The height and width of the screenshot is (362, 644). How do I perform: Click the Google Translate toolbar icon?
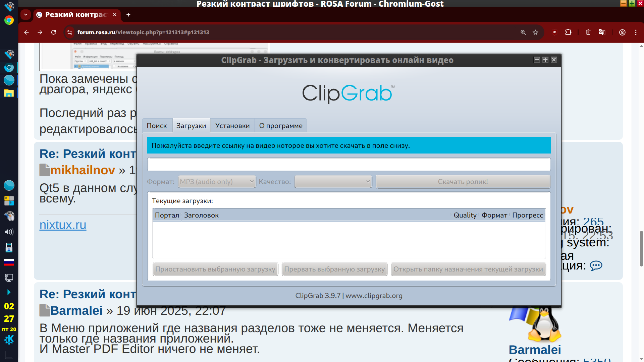pyautogui.click(x=602, y=32)
